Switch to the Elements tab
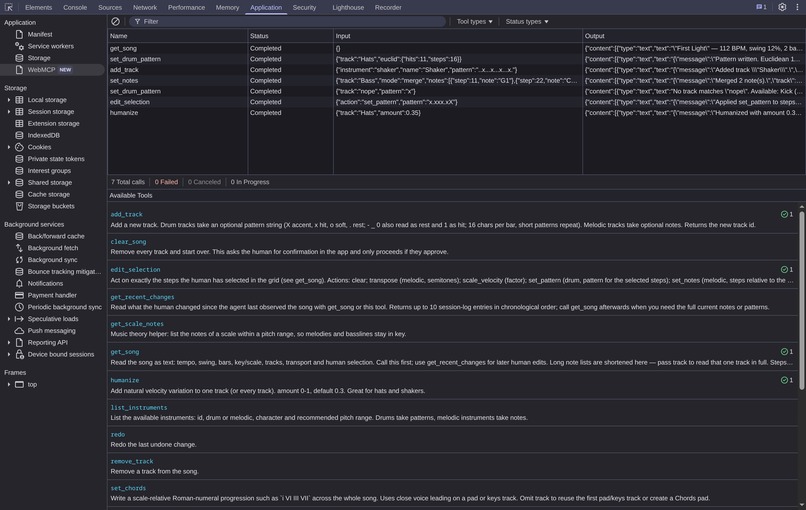 (x=39, y=7)
